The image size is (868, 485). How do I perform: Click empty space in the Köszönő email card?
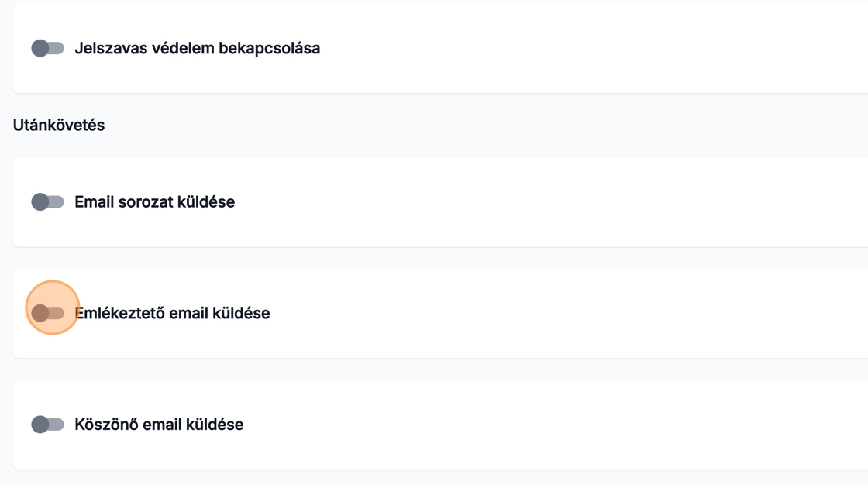581,425
